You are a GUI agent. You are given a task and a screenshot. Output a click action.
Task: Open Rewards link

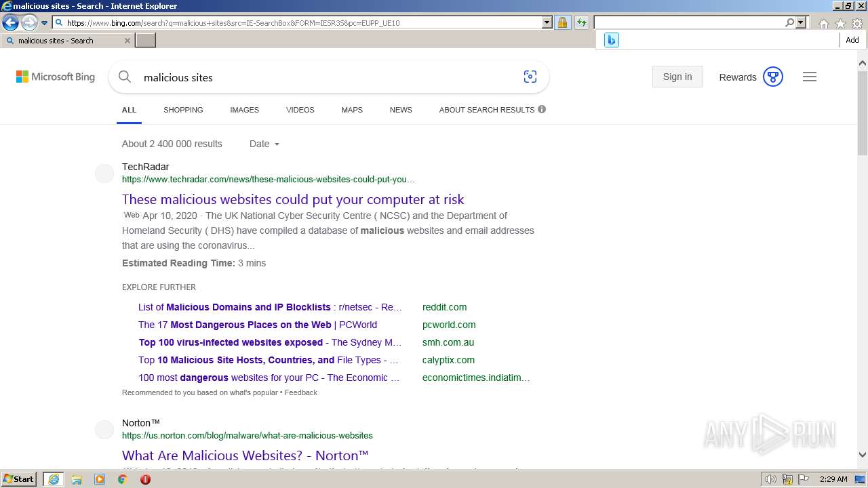[738, 77]
